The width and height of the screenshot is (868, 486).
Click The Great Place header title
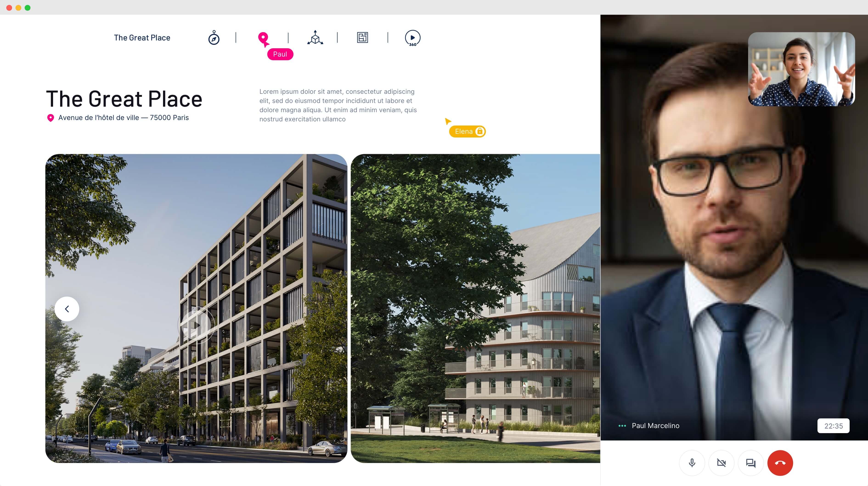point(142,38)
